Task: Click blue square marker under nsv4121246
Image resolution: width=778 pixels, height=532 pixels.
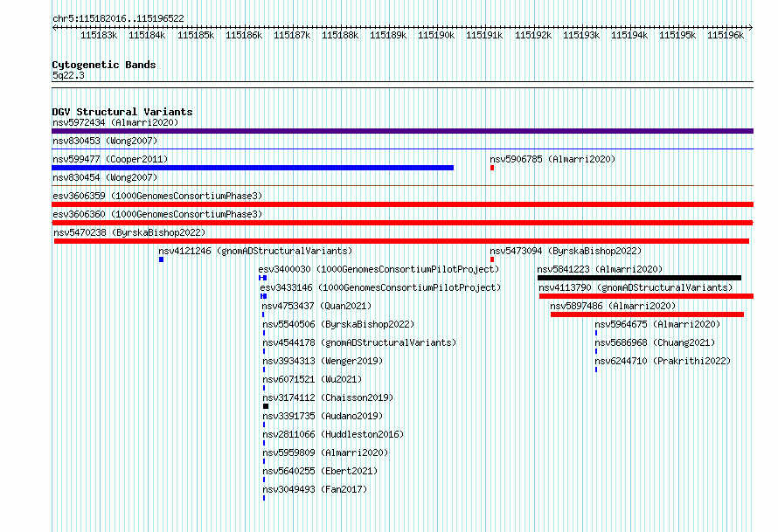Action: click(x=161, y=259)
